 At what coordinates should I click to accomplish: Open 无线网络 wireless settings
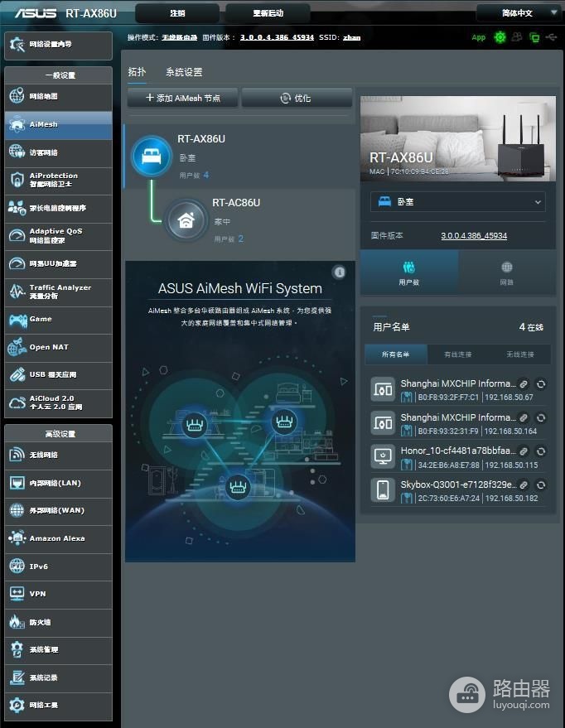[x=59, y=455]
